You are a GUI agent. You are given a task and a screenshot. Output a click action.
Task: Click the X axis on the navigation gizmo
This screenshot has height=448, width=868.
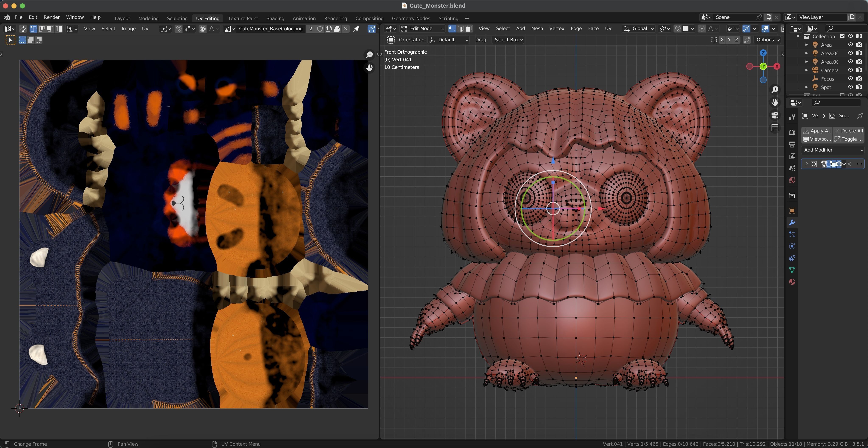pos(777,66)
